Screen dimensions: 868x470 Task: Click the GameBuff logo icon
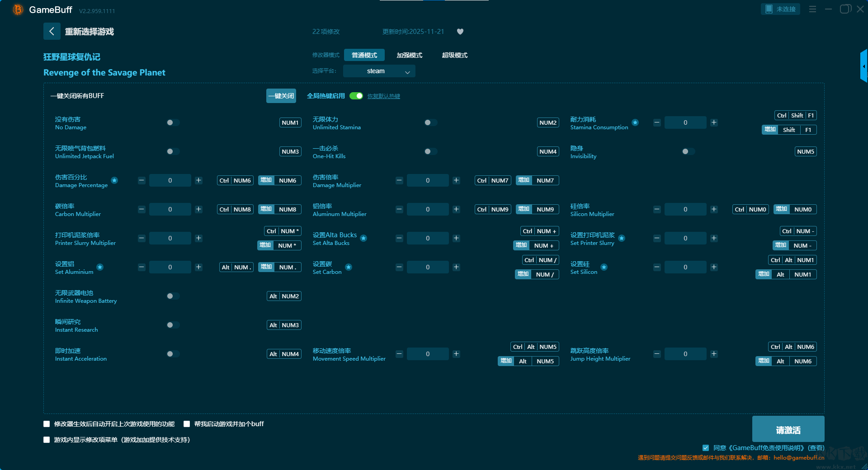[x=18, y=9]
